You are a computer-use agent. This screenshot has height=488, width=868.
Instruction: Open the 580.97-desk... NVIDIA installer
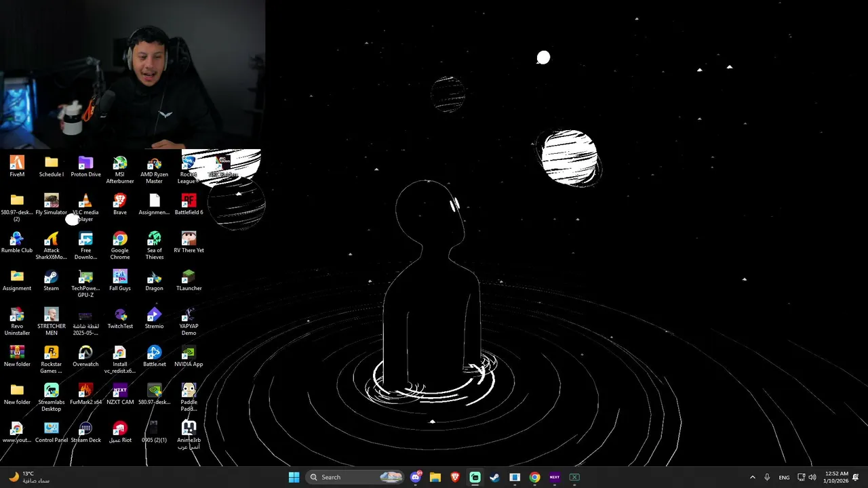tap(155, 394)
